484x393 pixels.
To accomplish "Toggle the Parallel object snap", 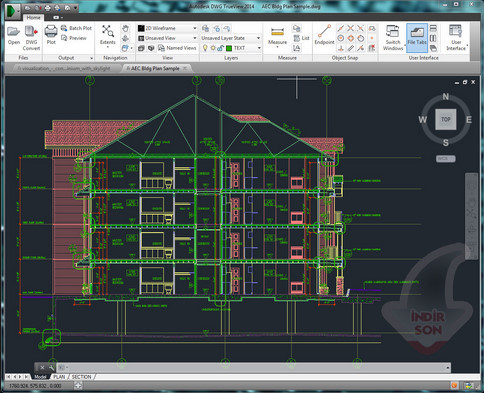I will click(x=350, y=48).
